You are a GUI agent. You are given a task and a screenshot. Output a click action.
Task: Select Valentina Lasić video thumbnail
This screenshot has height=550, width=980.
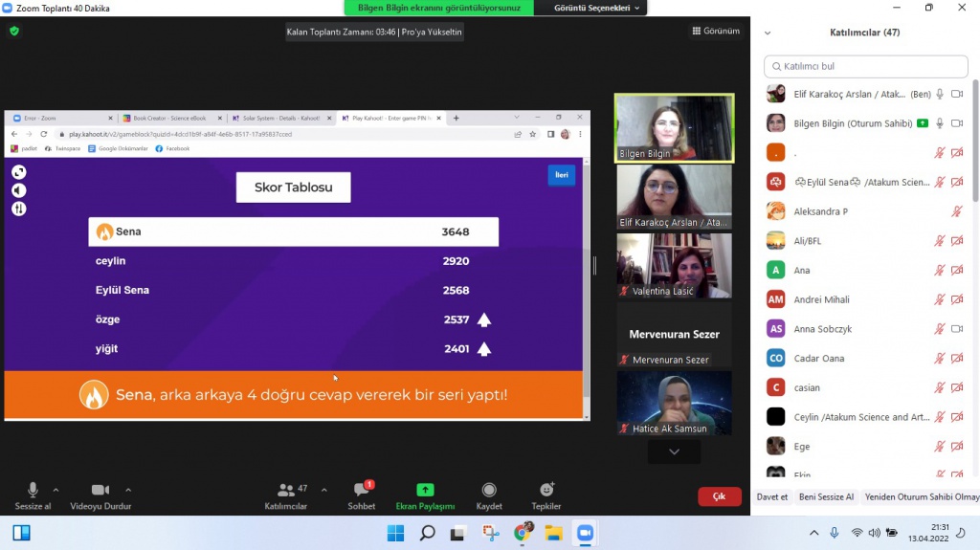click(674, 266)
